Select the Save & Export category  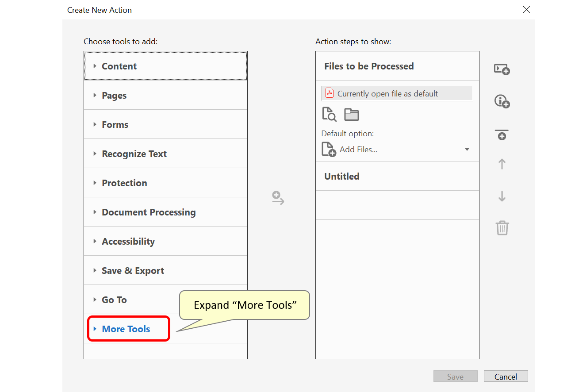tap(133, 271)
